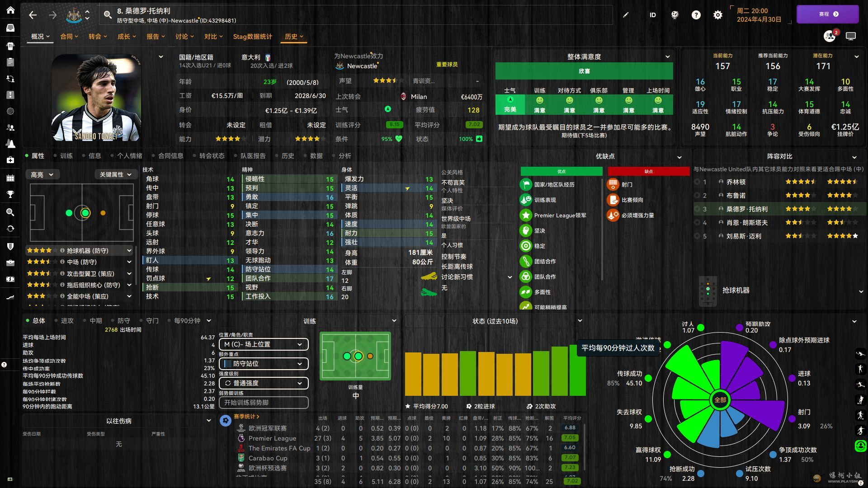Image resolution: width=868 pixels, height=488 pixels.
Task: Click the 全部 center of polar chart
Action: [720, 400]
